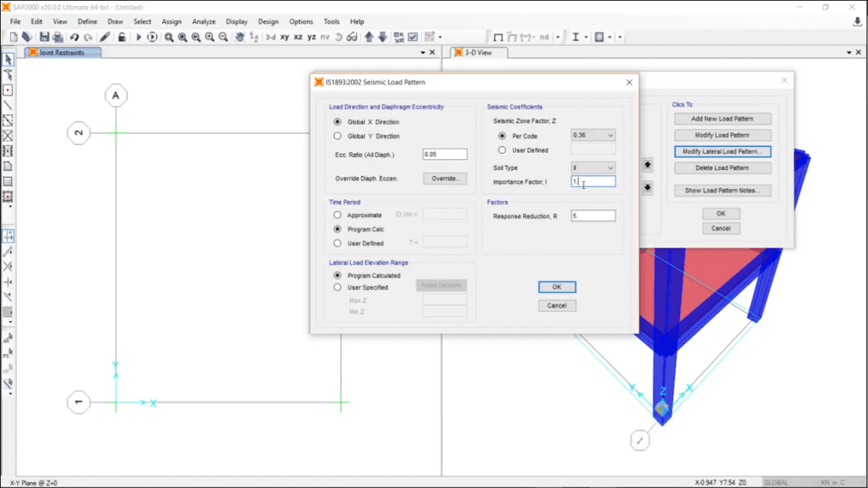Screen dimensions: 868x488
Task: Open dropdown beside shaded square icon
Action: [x=609, y=37]
